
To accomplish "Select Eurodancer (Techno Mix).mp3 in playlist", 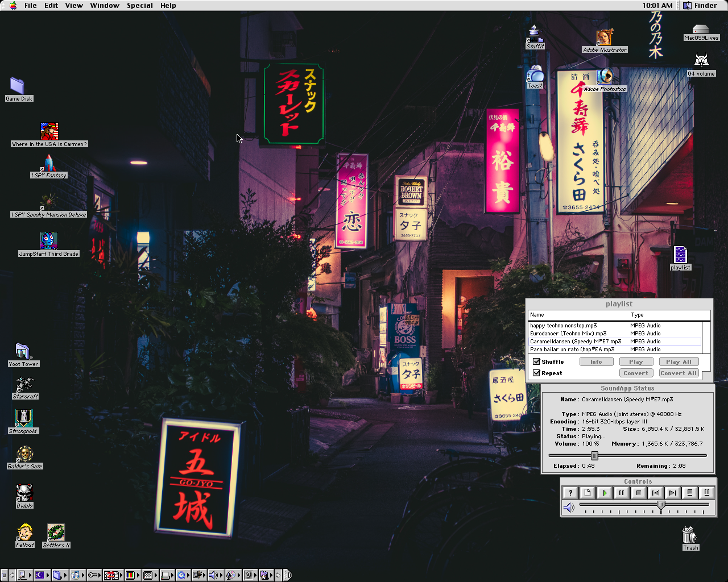I will coord(615,334).
